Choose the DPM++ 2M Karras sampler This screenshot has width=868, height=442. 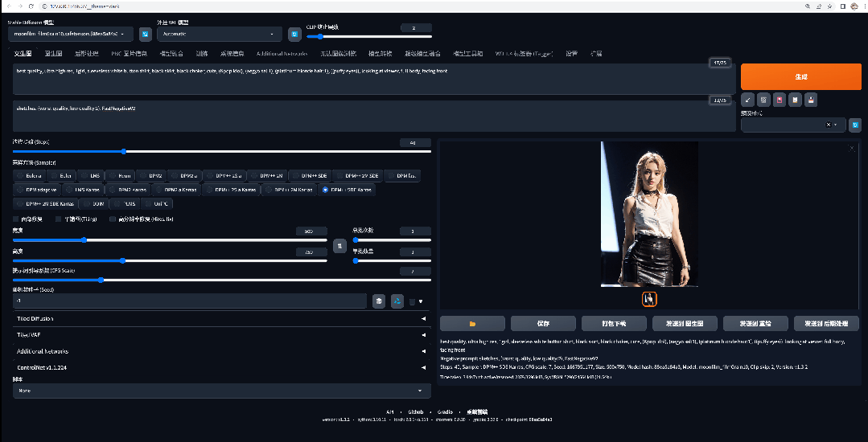[286, 190]
